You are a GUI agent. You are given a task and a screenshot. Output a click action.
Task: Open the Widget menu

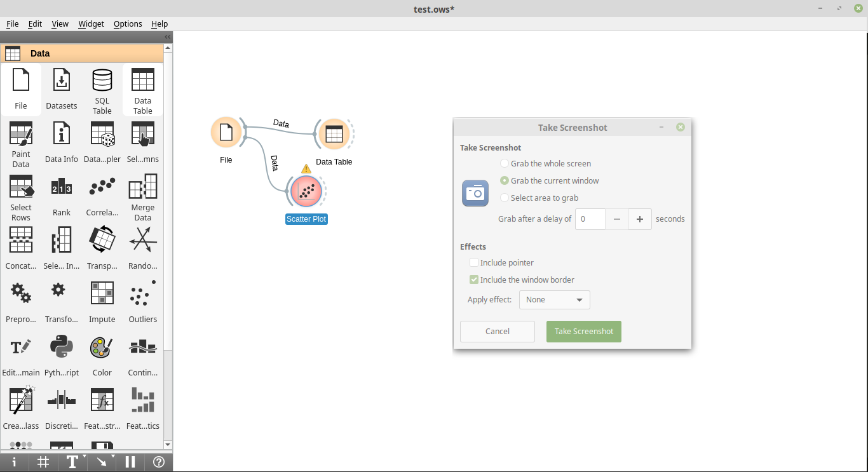click(x=91, y=24)
